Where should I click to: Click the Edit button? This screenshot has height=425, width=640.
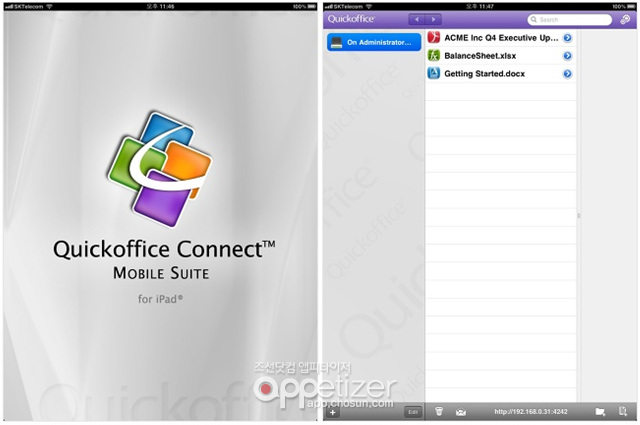click(413, 412)
